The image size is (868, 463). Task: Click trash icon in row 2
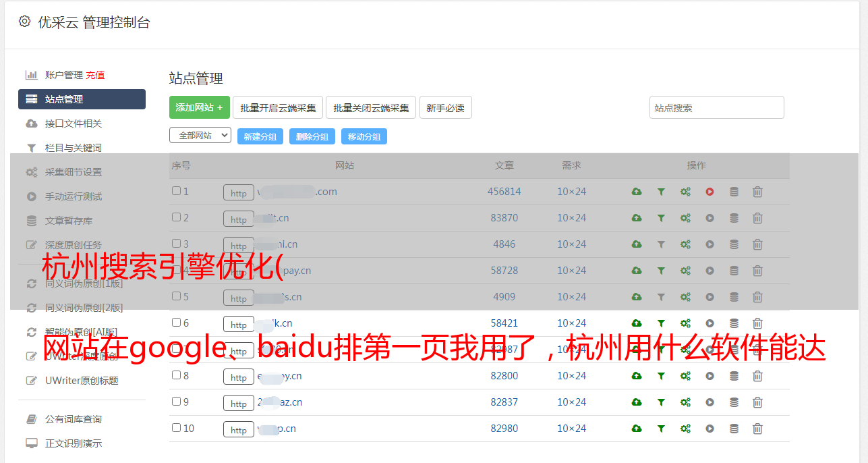[x=757, y=218]
